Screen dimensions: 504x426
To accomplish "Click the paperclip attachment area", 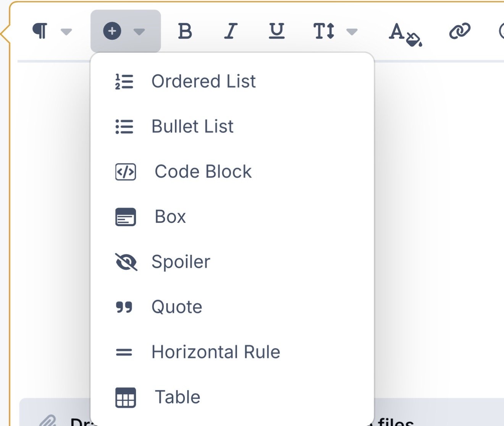I will click(x=48, y=421).
